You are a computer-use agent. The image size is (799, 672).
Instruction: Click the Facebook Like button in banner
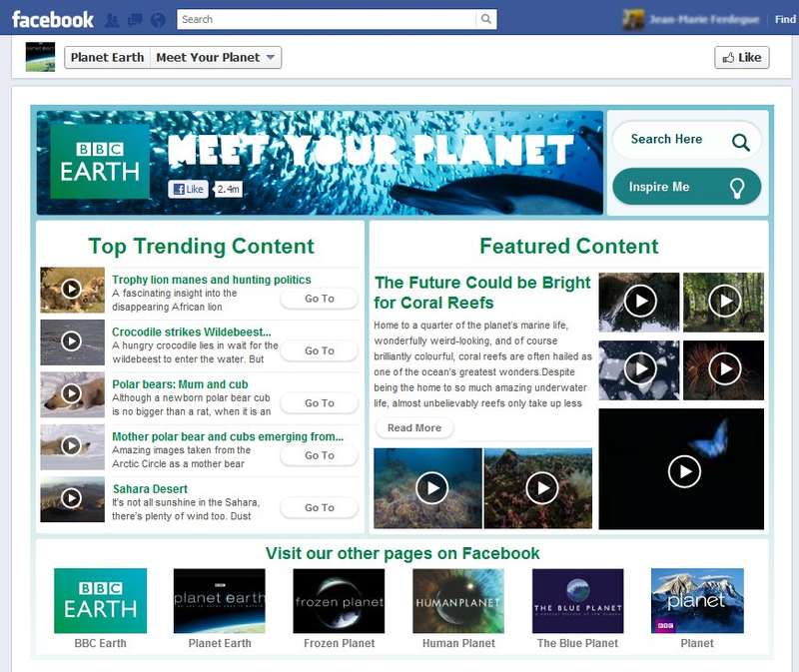188,189
